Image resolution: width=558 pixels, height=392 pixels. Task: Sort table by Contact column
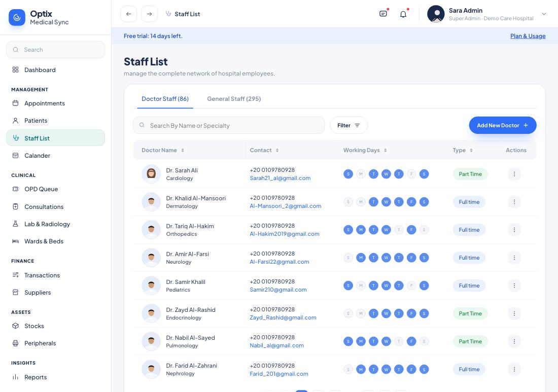[x=277, y=150]
